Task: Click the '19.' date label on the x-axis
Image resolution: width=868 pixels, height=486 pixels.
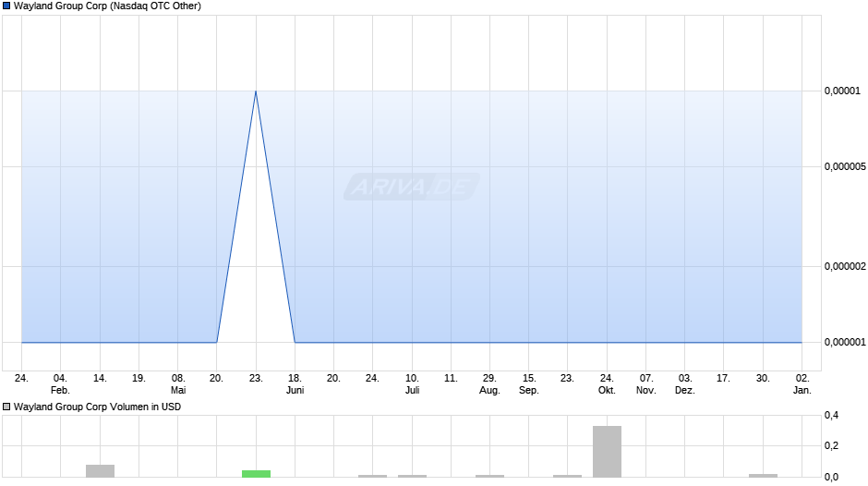Action: [x=139, y=379]
